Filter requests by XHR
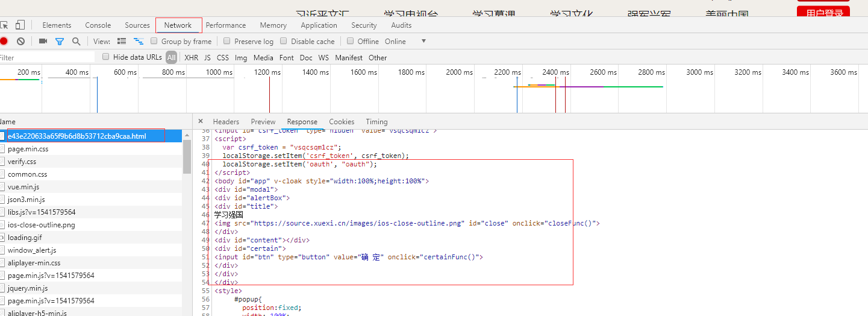Screen dimensions: 868x316 pos(192,58)
